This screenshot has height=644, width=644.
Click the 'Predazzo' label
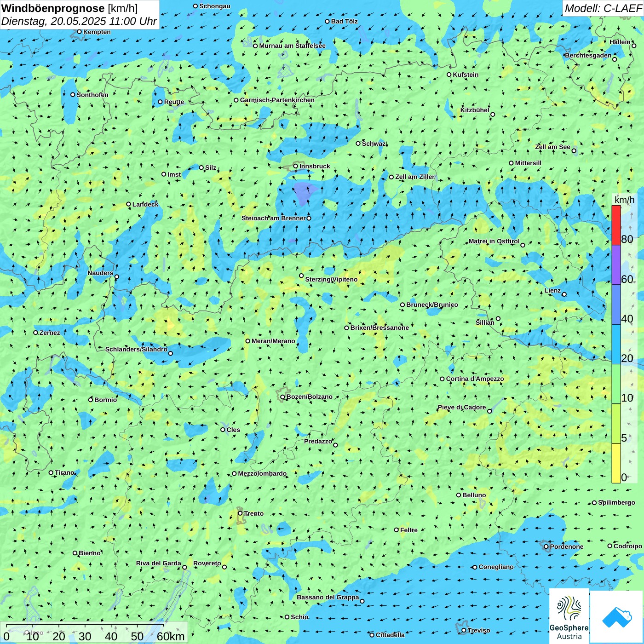click(x=318, y=441)
